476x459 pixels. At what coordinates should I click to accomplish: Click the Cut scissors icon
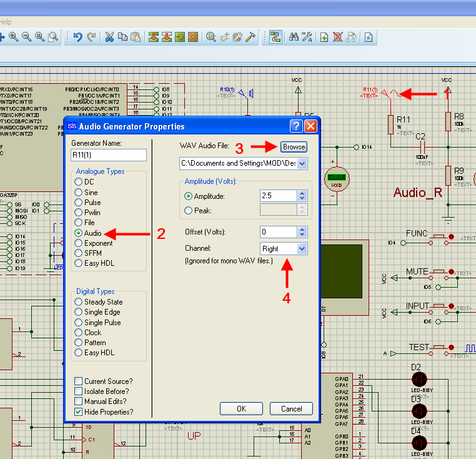pos(109,37)
